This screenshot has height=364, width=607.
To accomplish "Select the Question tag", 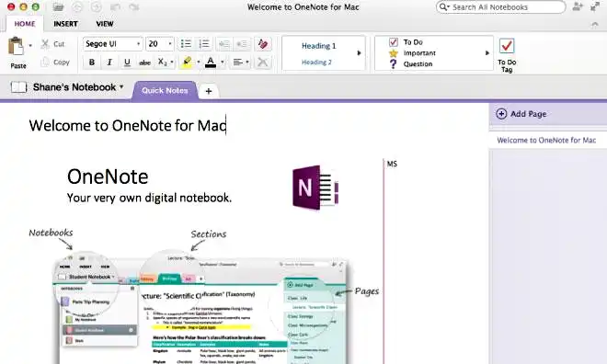I will (x=410, y=63).
